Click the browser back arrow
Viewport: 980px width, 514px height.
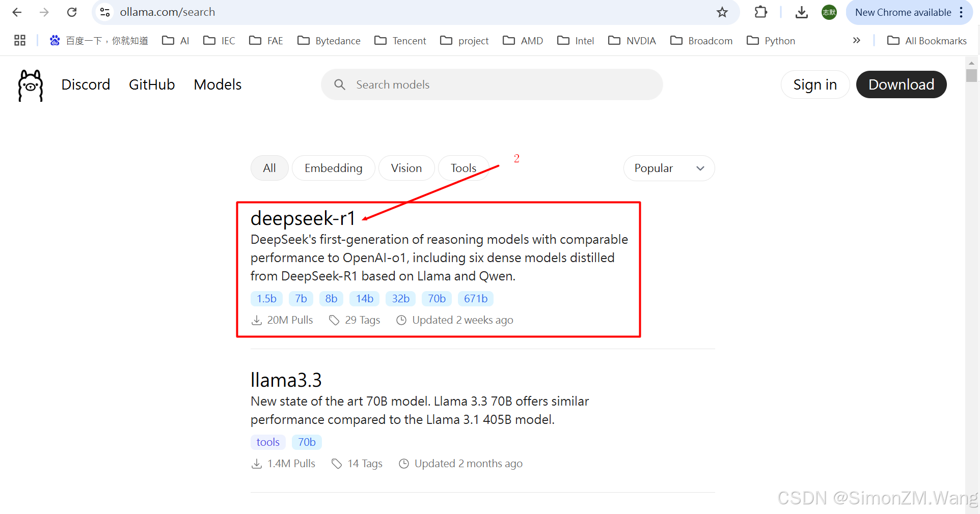pyautogui.click(x=17, y=12)
